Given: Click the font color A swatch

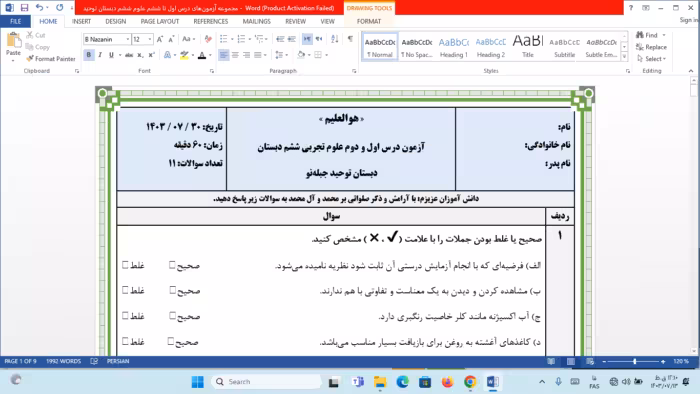Looking at the screenshot, I should pyautogui.click(x=202, y=55).
